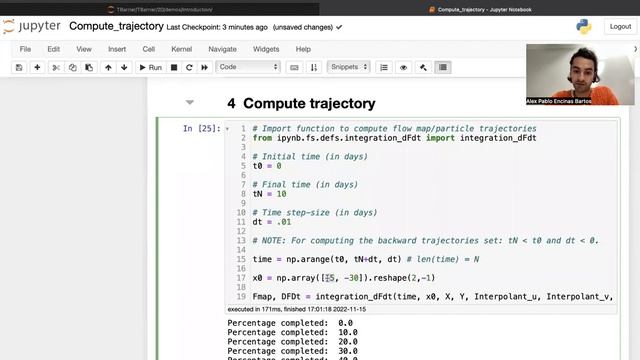Restart the kernel icon
Image resolution: width=640 pixels, height=360 pixels.
(x=189, y=67)
